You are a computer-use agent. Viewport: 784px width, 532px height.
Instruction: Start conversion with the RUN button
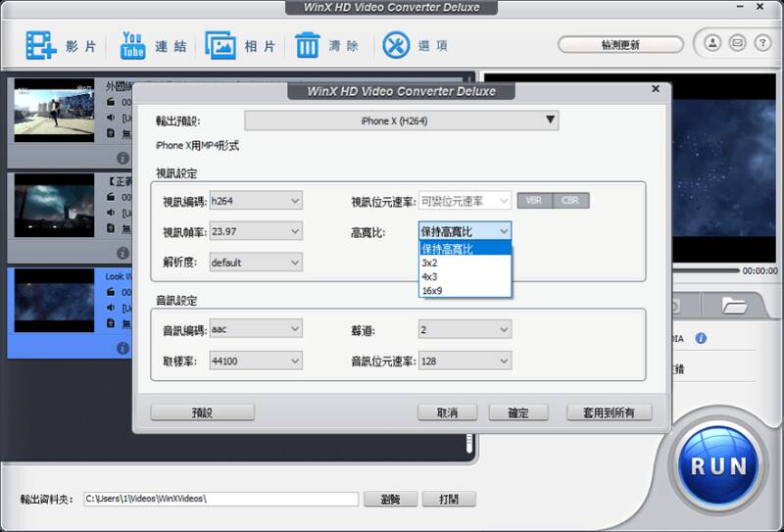[x=718, y=465]
